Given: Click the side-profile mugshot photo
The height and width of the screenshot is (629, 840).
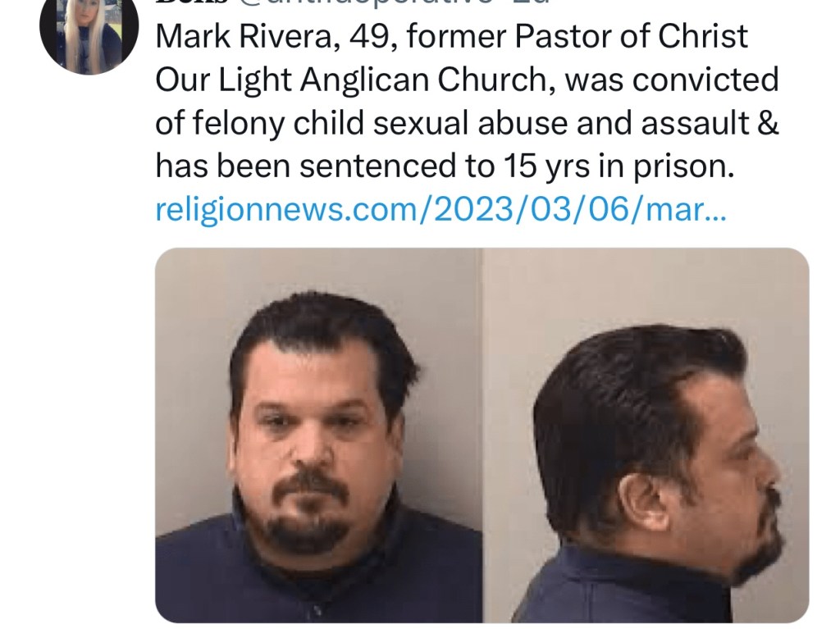Looking at the screenshot, I should 646,435.
